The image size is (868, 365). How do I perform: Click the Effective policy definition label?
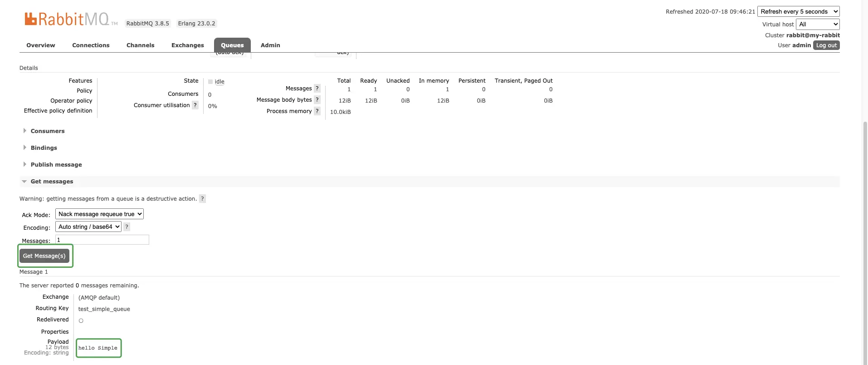[x=58, y=111]
